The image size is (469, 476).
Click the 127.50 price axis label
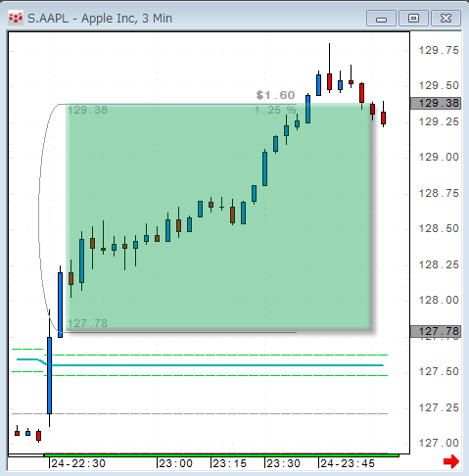[439, 371]
